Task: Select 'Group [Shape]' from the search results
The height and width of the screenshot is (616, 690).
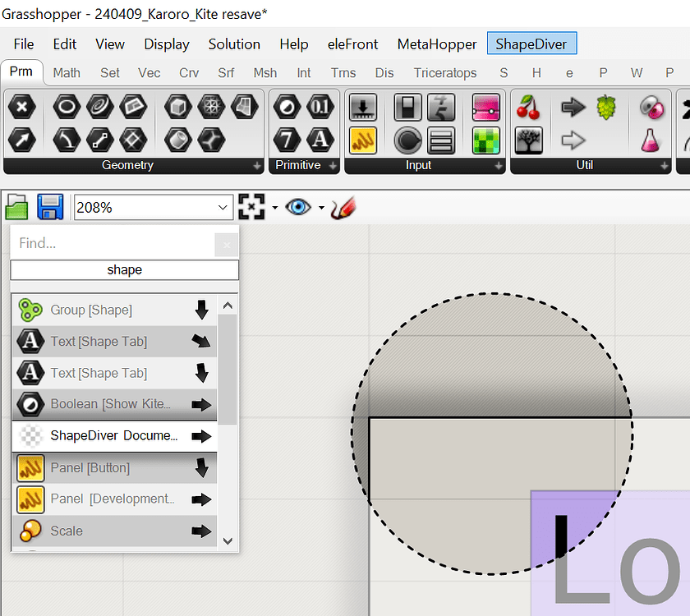Action: [x=115, y=310]
